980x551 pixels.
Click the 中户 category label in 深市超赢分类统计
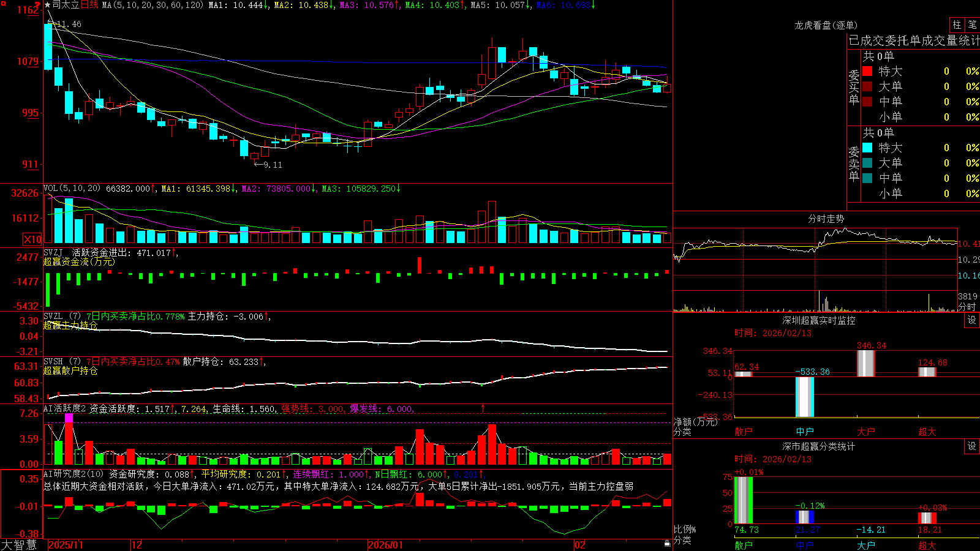click(x=805, y=545)
